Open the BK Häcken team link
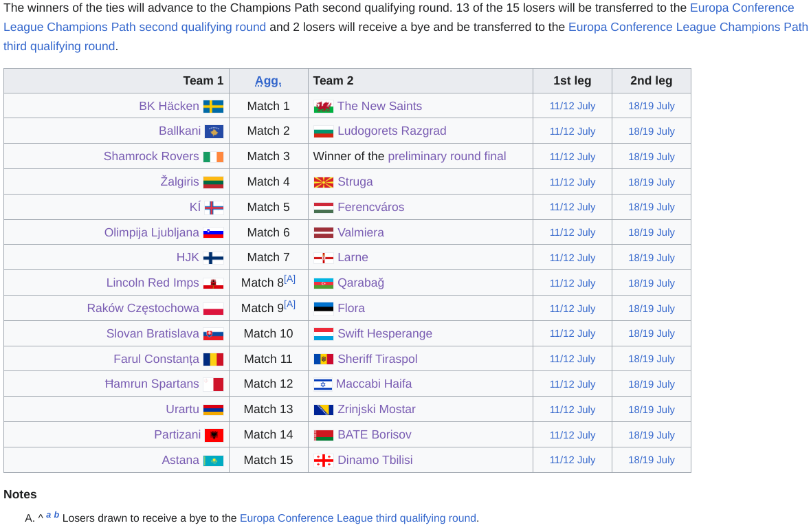 point(169,107)
